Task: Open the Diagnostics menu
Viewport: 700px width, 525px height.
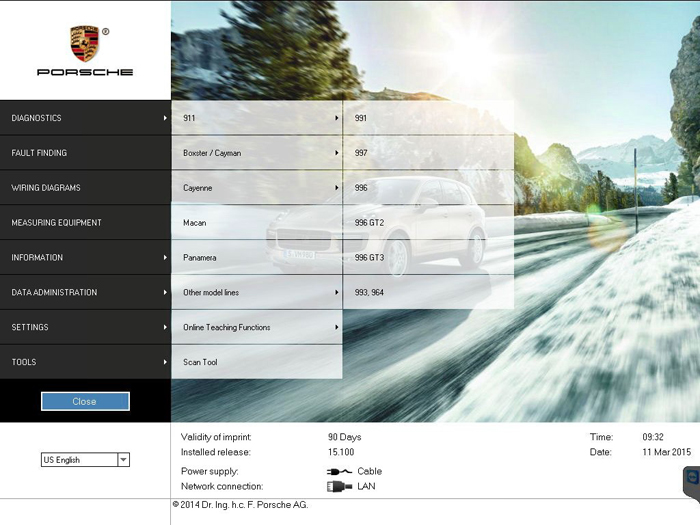Action: pos(85,118)
